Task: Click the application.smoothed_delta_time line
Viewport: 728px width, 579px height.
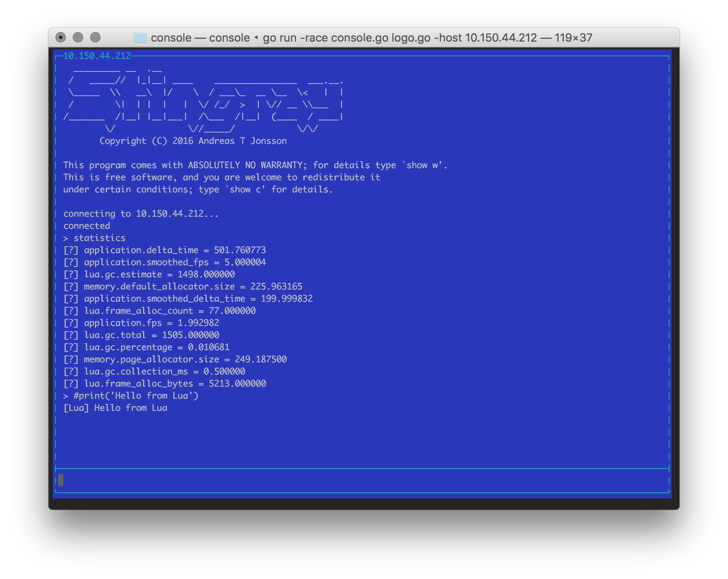Action: click(x=188, y=299)
